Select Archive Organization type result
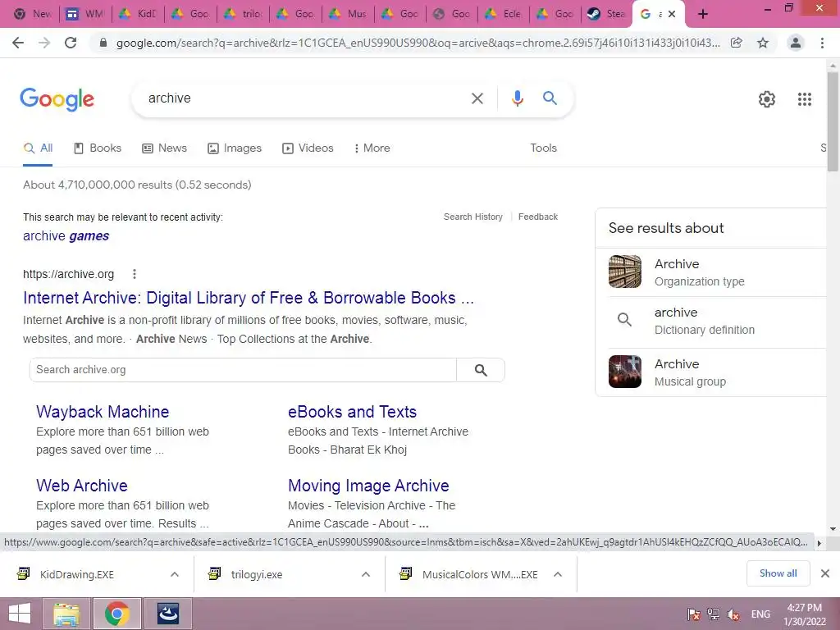840x630 pixels. (x=713, y=272)
